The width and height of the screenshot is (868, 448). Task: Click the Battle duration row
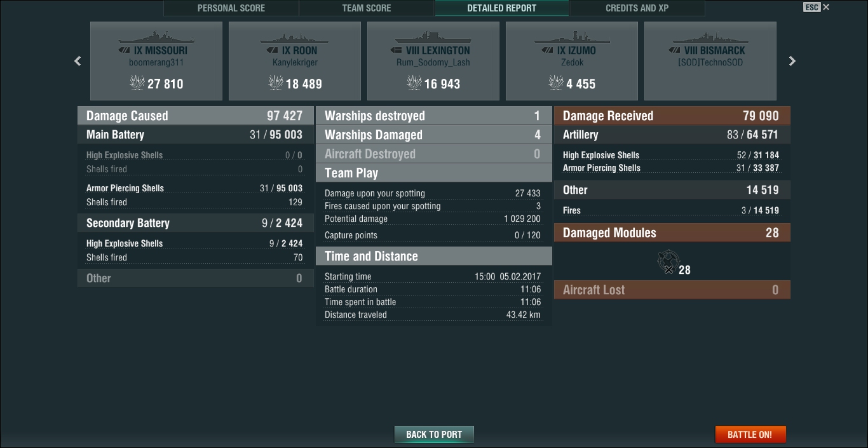pyautogui.click(x=434, y=289)
